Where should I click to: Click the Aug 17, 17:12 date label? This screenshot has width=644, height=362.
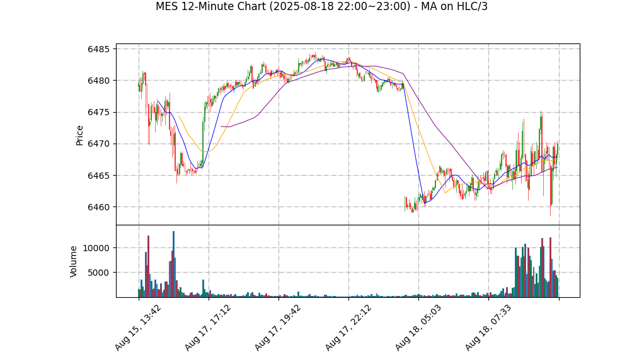click(207, 327)
